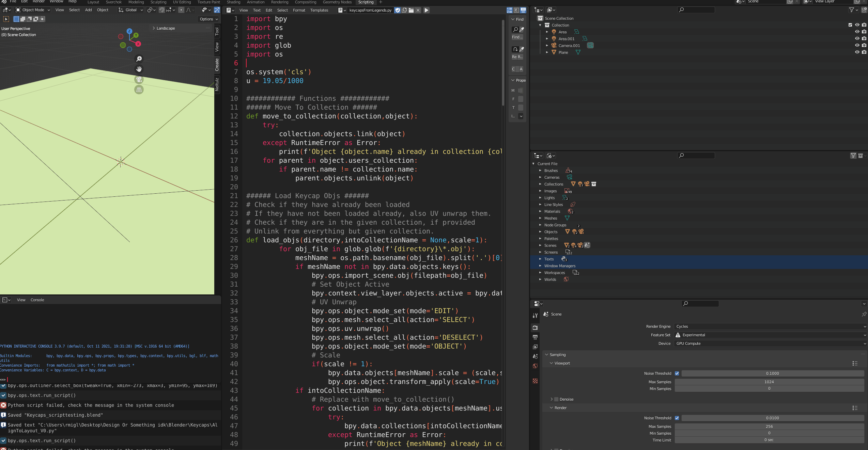Disable Viewport Noise Threshold checkbox

point(677,373)
